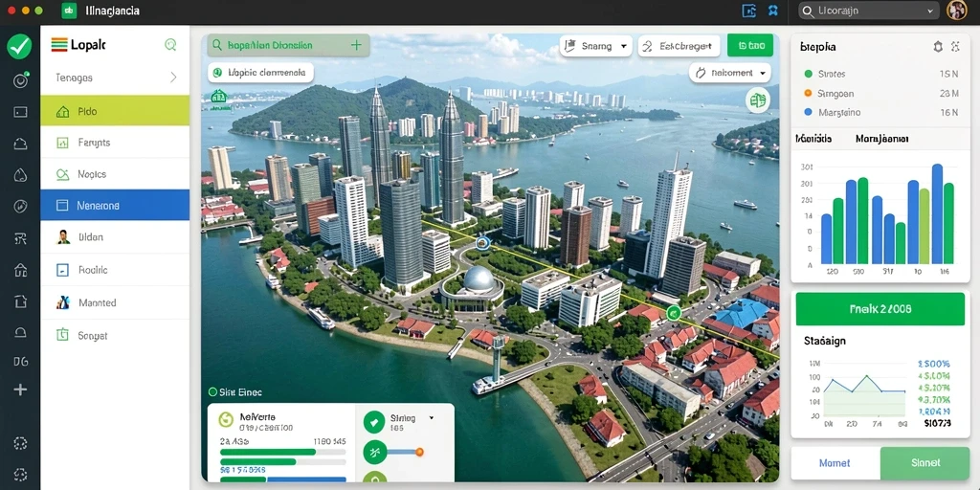This screenshot has width=980, height=490.
Task: Click the blue window icon in title bar
Action: [748, 11]
